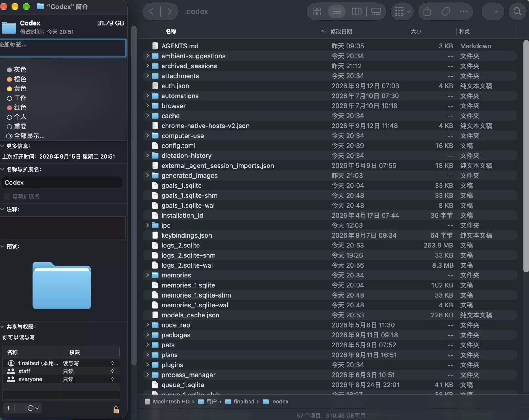
Task: Show all tags with 全部显示…
Action: pos(25,136)
